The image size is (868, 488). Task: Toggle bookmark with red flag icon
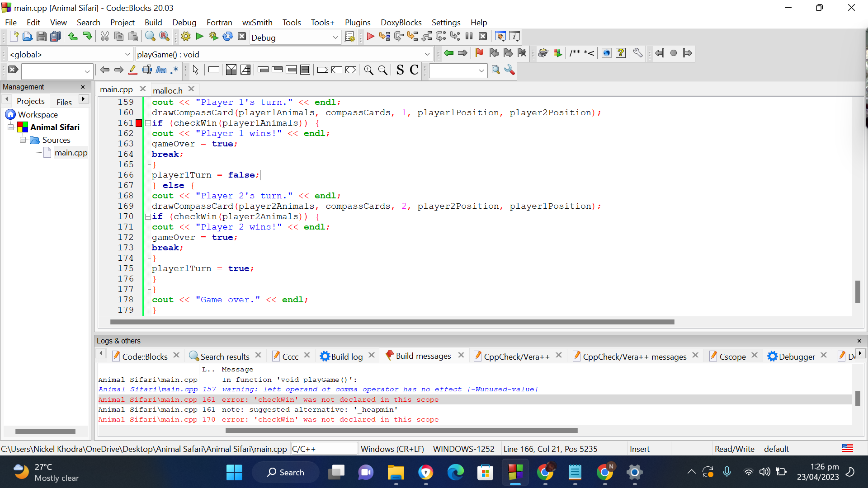[479, 53]
